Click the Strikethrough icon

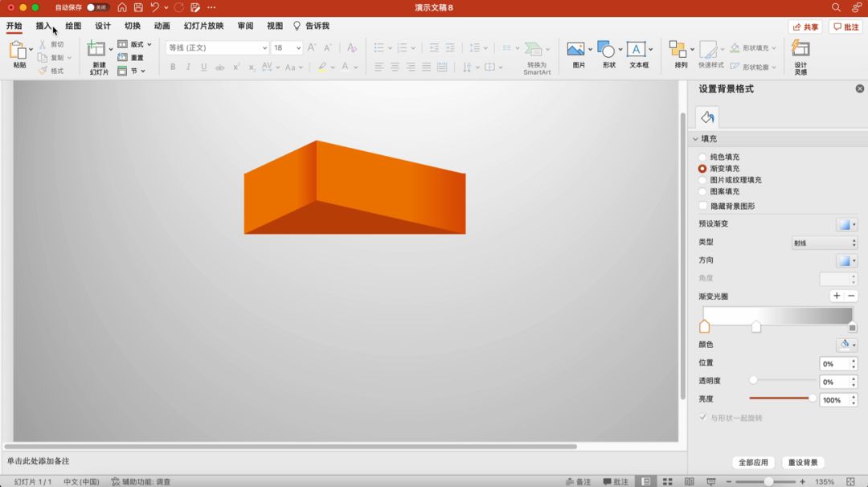point(219,67)
